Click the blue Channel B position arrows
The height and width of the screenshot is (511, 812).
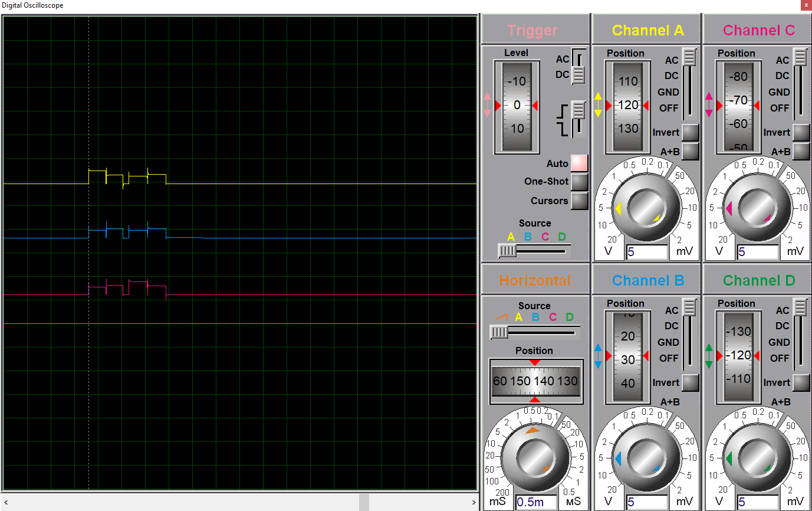coord(598,356)
